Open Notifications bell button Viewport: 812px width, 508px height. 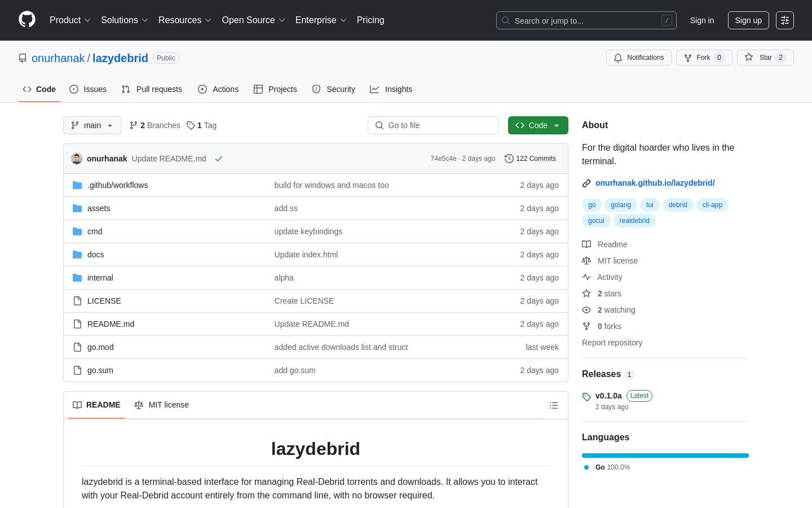click(639, 58)
